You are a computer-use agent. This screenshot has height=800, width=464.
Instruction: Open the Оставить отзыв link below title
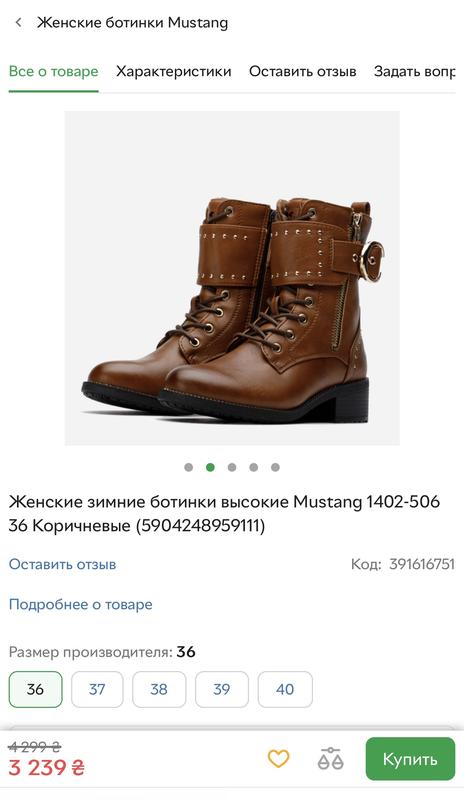pos(62,564)
